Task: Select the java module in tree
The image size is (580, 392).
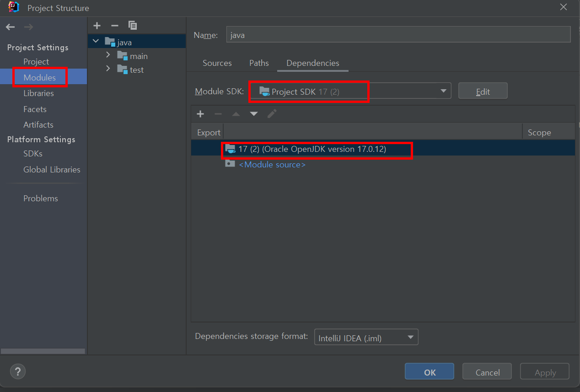Action: pyautogui.click(x=137, y=42)
